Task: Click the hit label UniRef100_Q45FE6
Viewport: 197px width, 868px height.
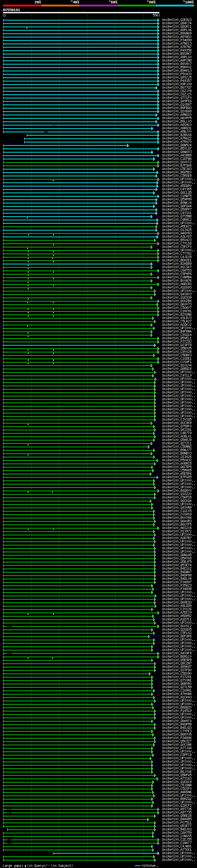Action: pyautogui.click(x=177, y=101)
